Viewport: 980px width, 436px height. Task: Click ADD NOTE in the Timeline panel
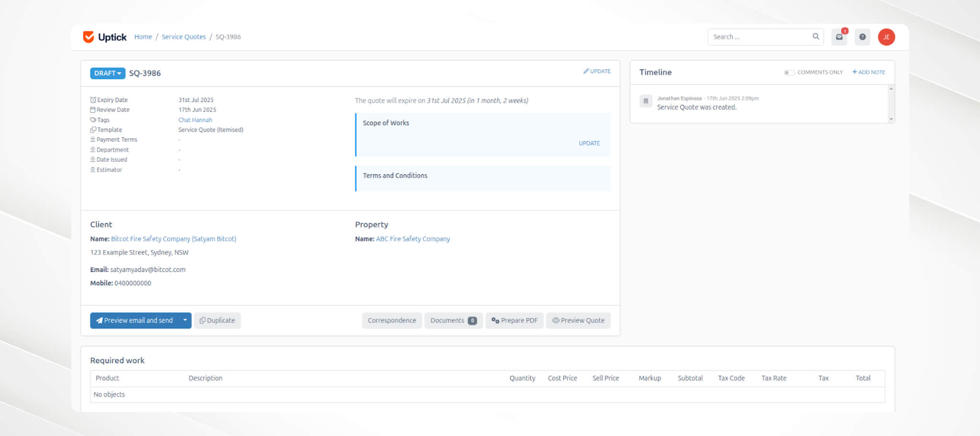click(869, 72)
